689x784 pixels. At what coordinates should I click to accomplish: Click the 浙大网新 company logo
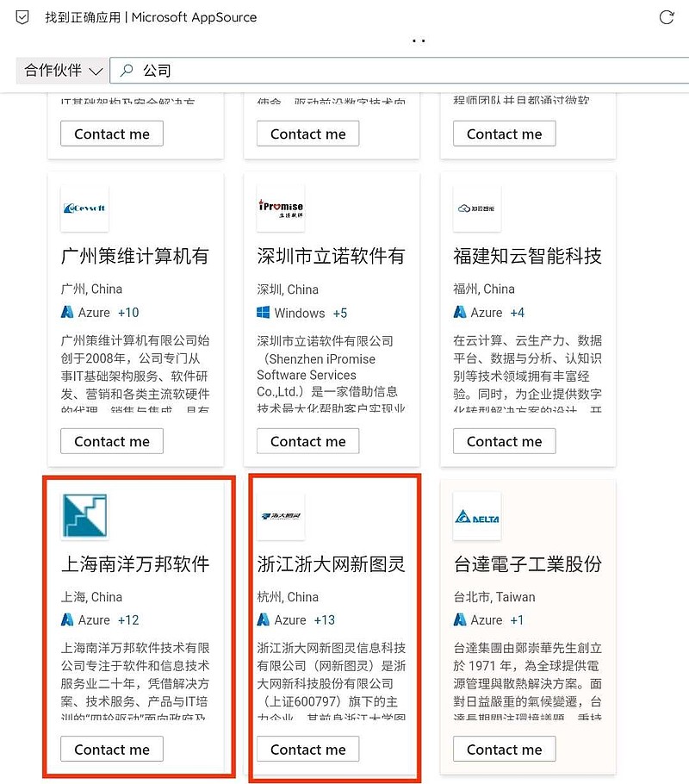click(x=281, y=516)
